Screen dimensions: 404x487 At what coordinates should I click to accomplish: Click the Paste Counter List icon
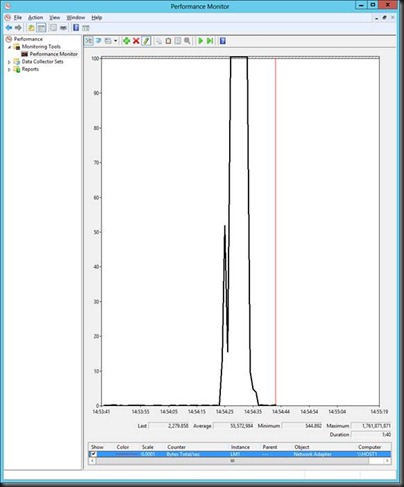click(168, 41)
